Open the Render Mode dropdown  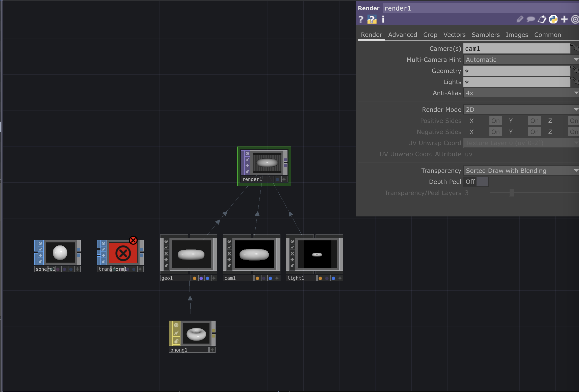point(521,109)
